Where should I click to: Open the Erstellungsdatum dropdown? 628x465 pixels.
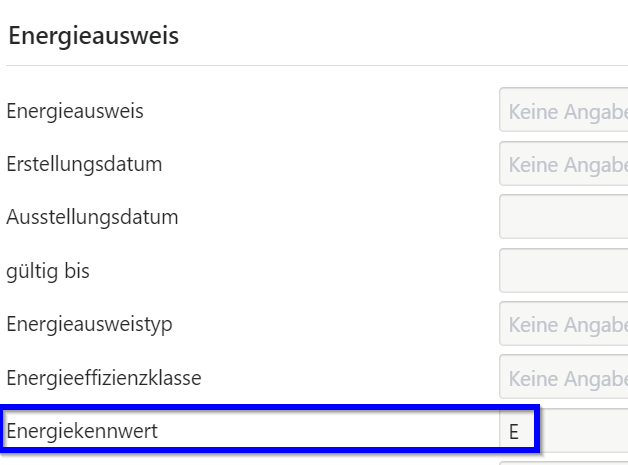(563, 164)
